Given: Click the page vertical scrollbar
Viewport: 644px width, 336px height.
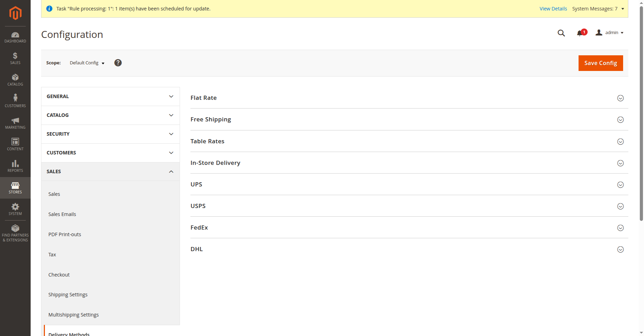Looking at the screenshot, I should tap(641, 113).
